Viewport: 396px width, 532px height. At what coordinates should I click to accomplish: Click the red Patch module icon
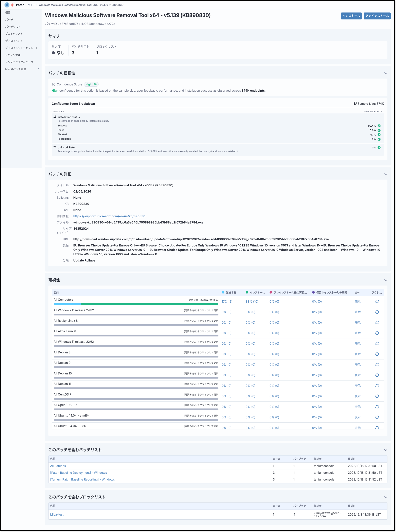click(13, 5)
